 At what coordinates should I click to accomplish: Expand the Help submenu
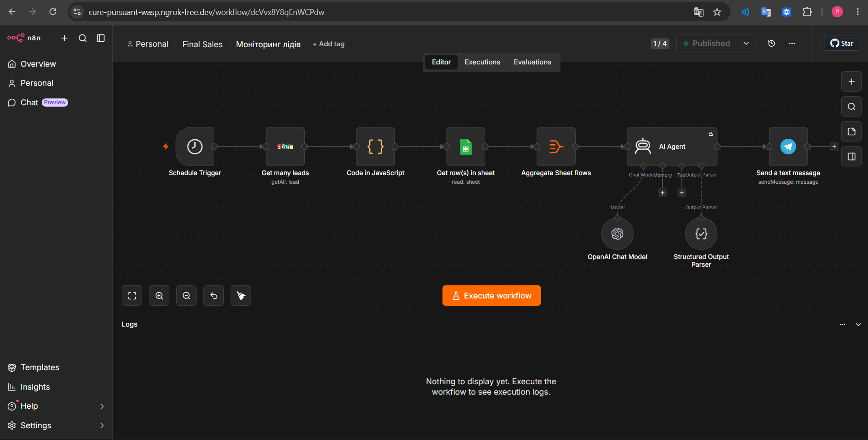pyautogui.click(x=102, y=406)
